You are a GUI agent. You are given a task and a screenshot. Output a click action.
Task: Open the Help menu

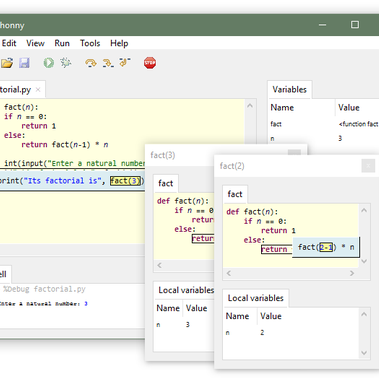[119, 43]
